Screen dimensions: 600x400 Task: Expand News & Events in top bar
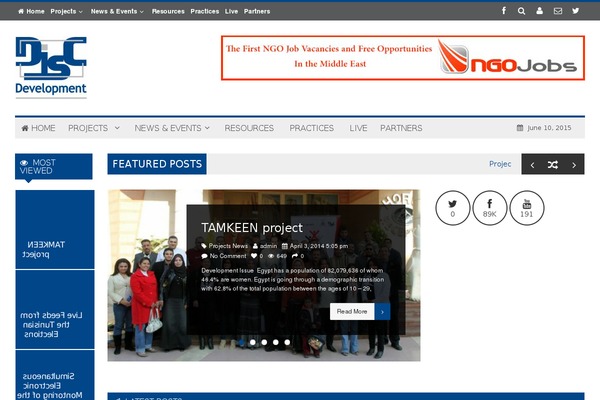pos(117,11)
